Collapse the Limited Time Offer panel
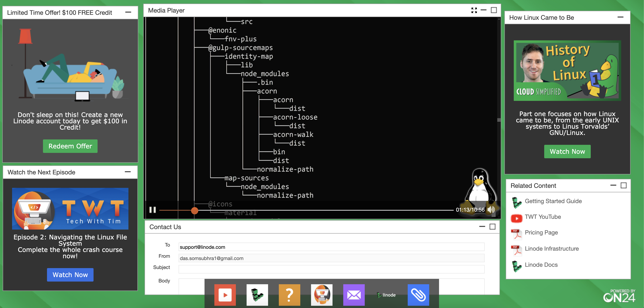 [x=128, y=12]
